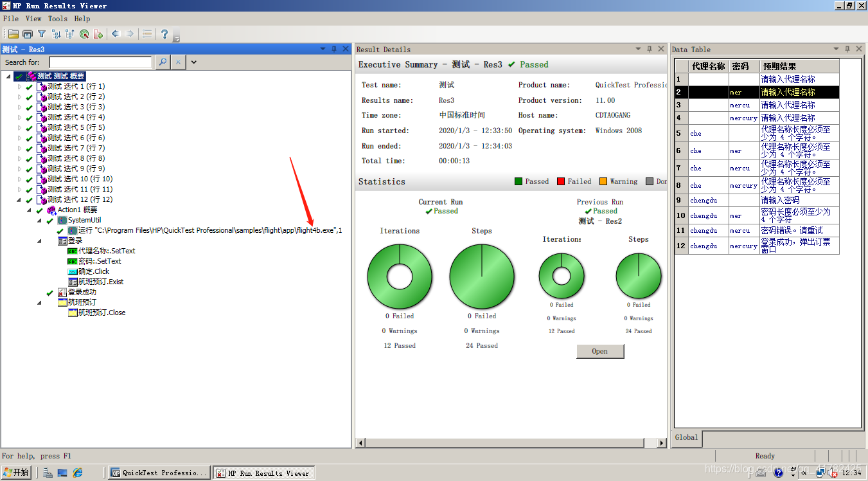The image size is (868, 481).
Task: Click the list-view toolbar icon
Action: pos(147,34)
